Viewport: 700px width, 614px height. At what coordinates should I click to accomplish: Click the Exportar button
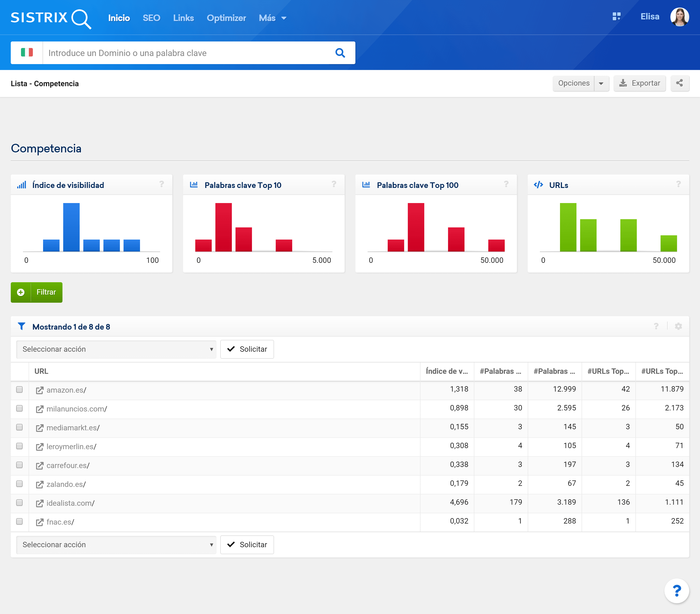pyautogui.click(x=639, y=83)
